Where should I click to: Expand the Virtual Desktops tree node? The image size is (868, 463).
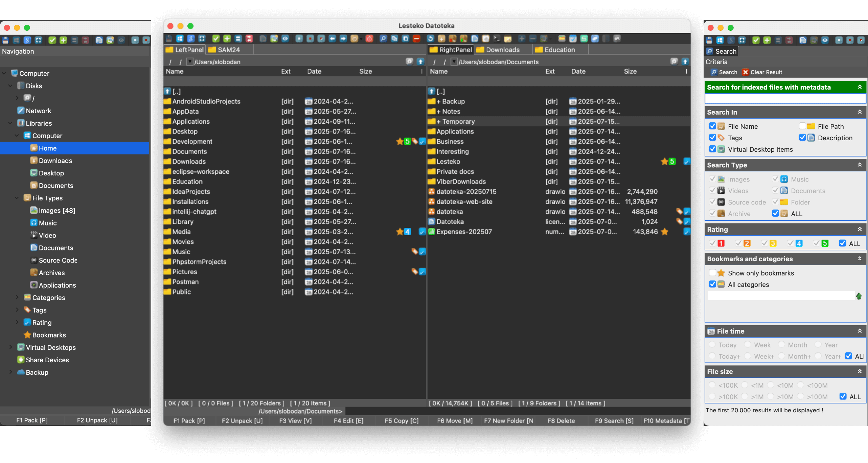point(10,347)
